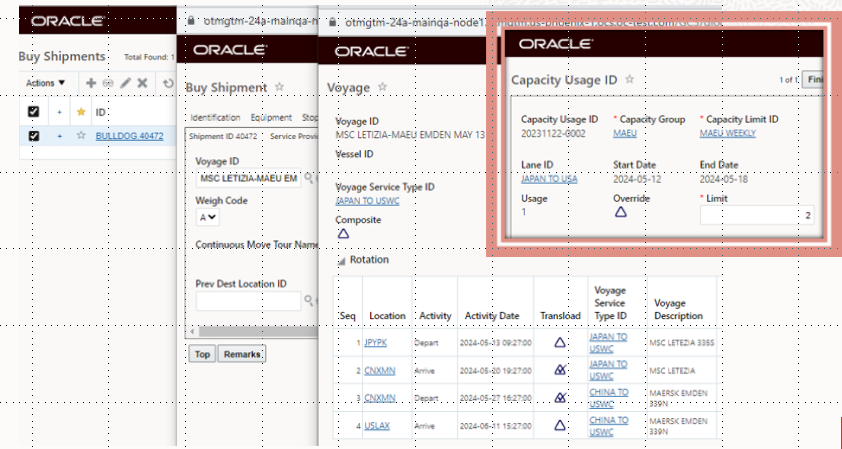
Task: Click the Refresh icon in Buy Shipments toolbar
Action: pos(169,83)
